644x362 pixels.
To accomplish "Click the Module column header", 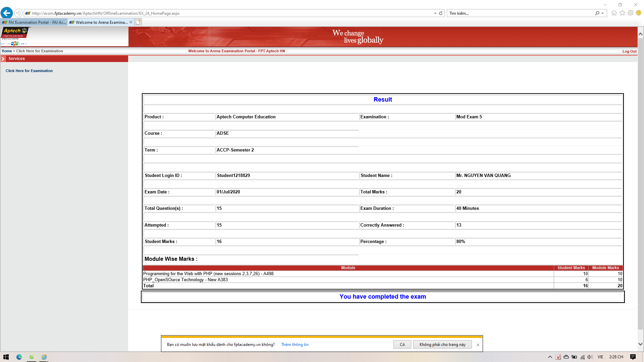I will click(348, 268).
